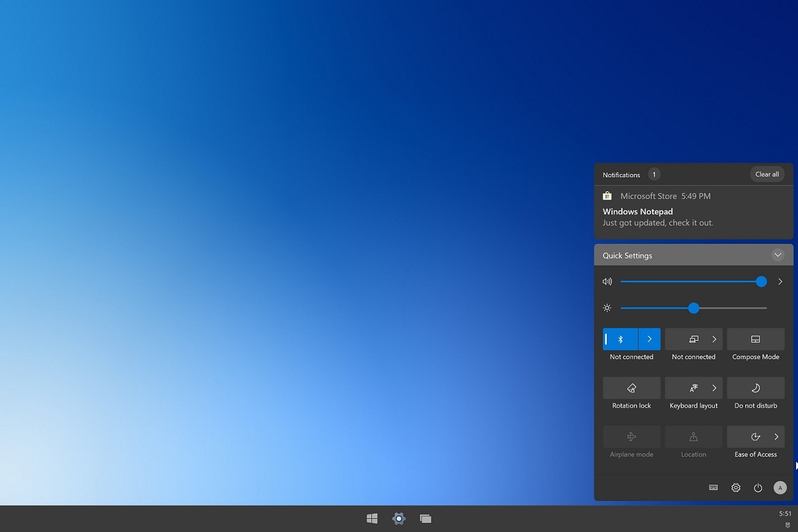Open the volume settings chevron
The height and width of the screenshot is (532, 798).
[780, 281]
